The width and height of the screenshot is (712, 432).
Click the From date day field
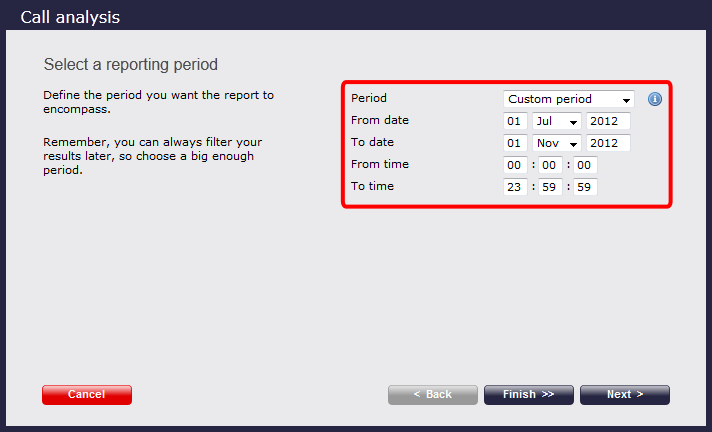point(515,121)
